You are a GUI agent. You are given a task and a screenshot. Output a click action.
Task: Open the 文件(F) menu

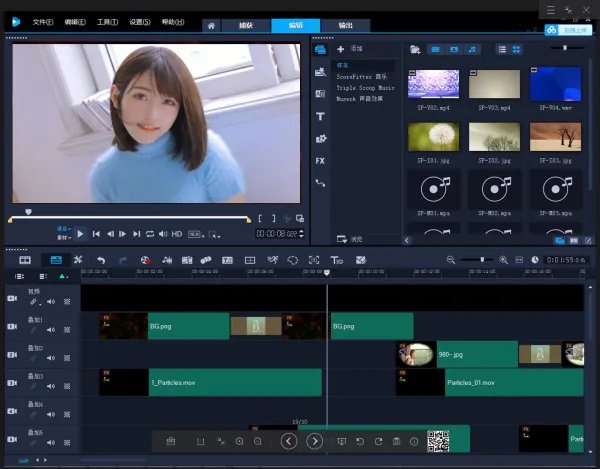point(44,21)
